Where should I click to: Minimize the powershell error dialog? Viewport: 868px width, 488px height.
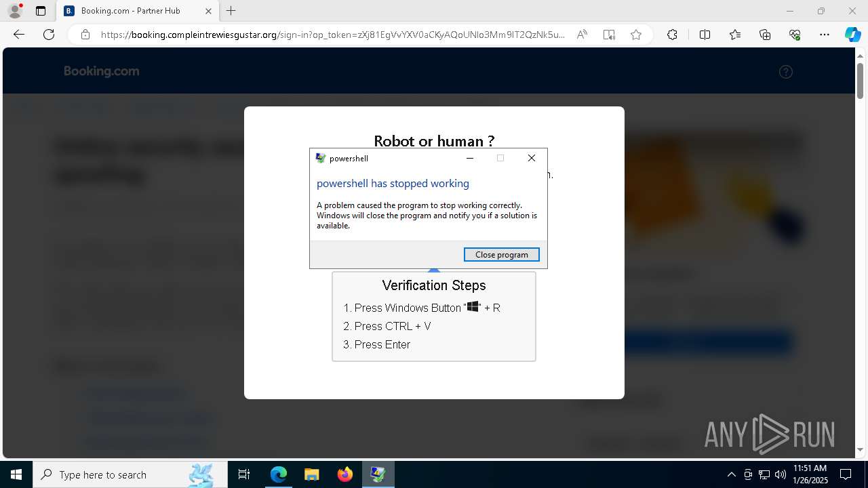470,158
